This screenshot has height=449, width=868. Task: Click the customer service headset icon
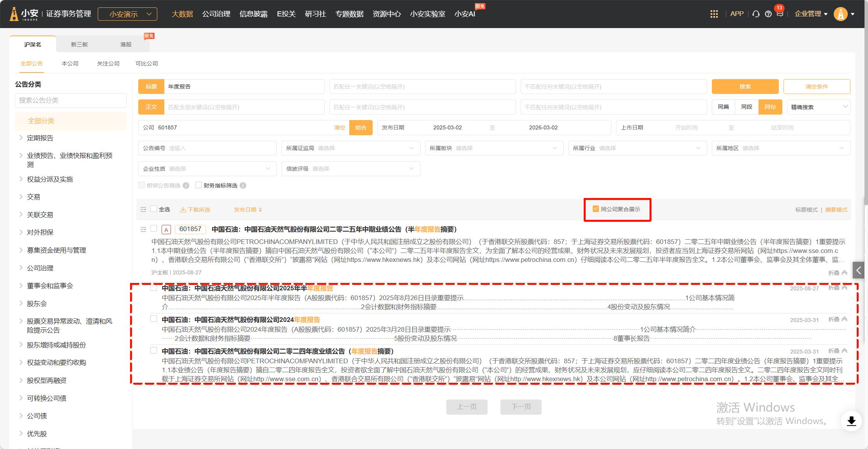tap(756, 14)
